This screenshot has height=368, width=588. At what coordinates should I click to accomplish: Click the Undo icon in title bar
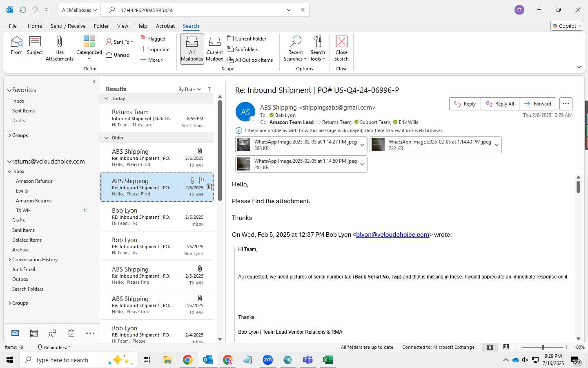pos(35,10)
